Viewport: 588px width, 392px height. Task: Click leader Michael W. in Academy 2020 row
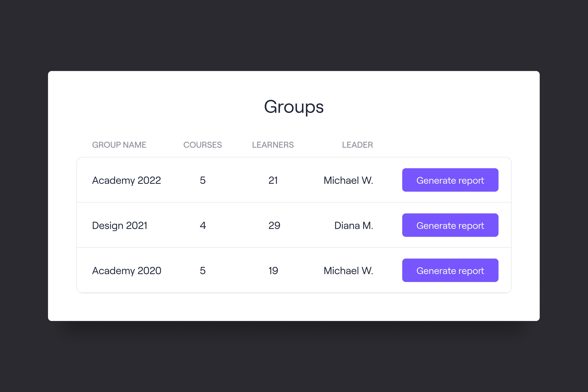click(x=348, y=271)
